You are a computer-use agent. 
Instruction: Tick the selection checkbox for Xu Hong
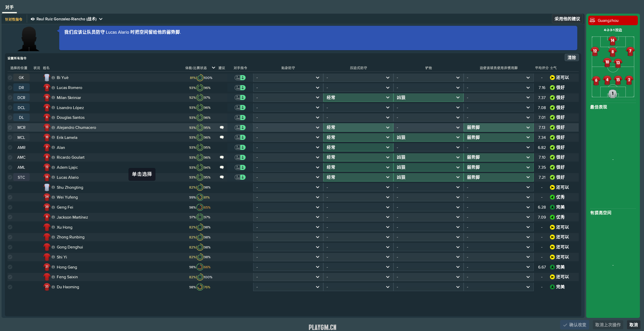(10, 227)
